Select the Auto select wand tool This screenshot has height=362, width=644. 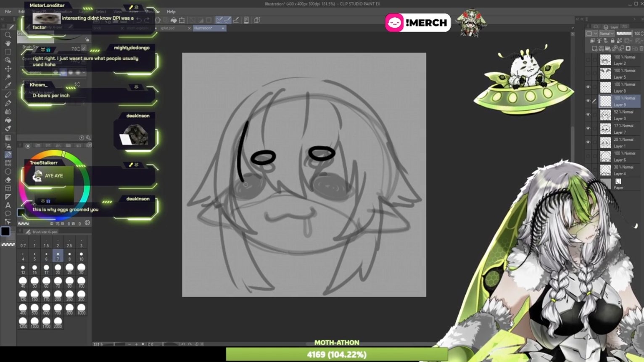8,77
